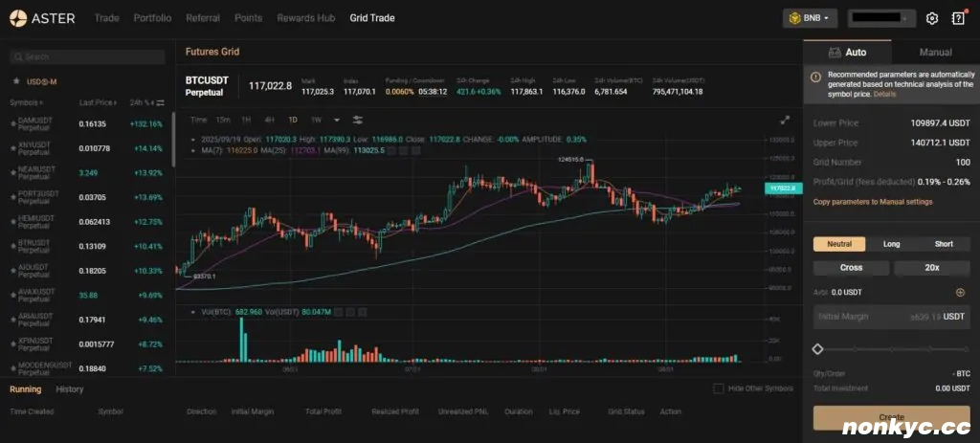Adjust the initial margin slider handle
This screenshot has width=980, height=443.
pos(817,349)
